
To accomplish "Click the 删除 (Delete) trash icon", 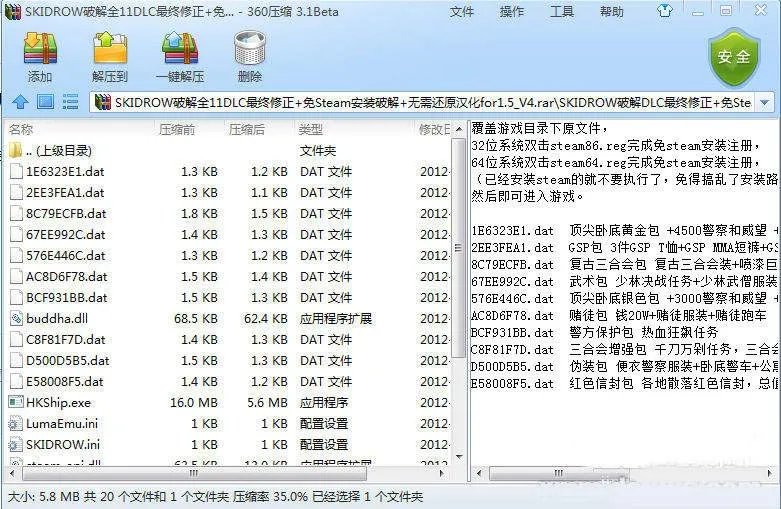I will pyautogui.click(x=250, y=48).
